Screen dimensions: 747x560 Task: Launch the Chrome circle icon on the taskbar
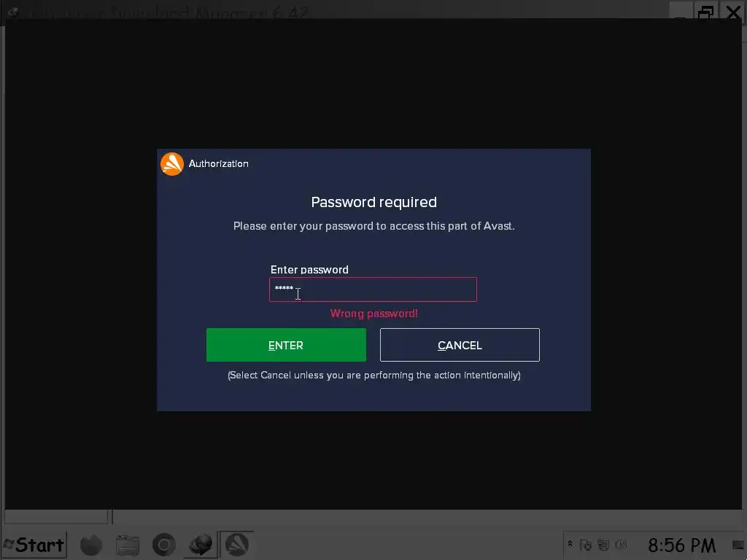164,545
